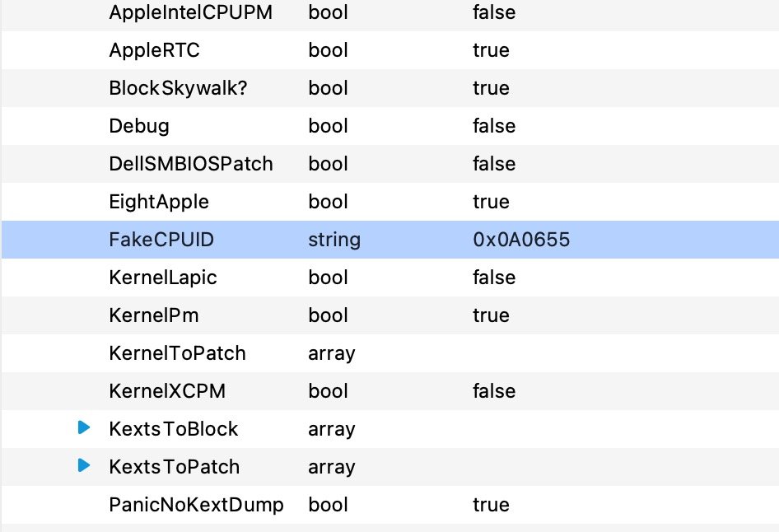Select the KextsToBlock key name
This screenshot has width=779, height=532.
[x=174, y=429]
